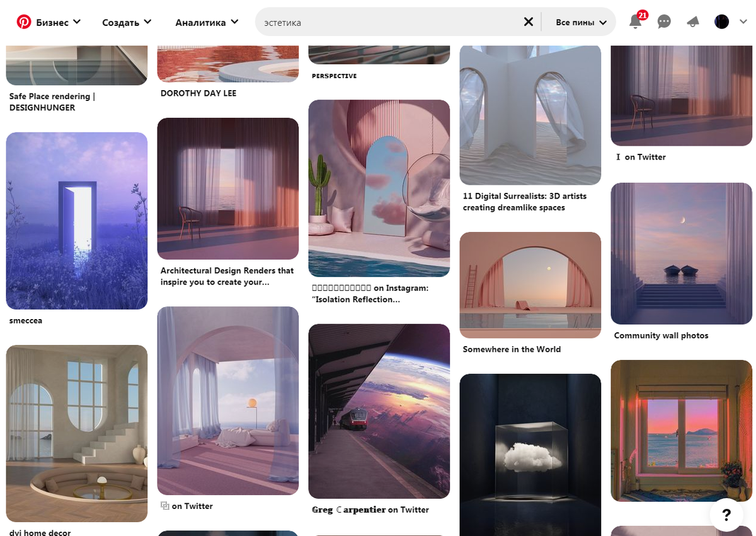
Task: Open the two boats and moon pin
Action: (682, 253)
